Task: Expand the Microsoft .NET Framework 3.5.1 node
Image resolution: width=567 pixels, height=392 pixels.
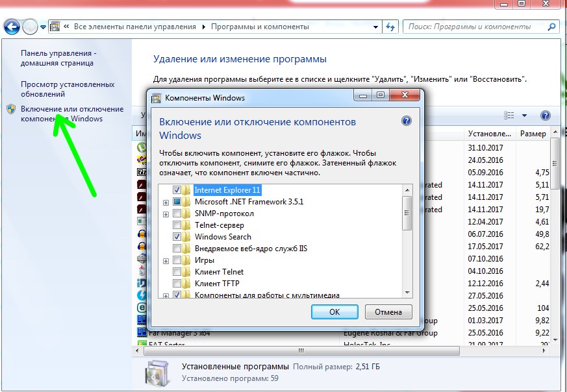Action: point(166,202)
